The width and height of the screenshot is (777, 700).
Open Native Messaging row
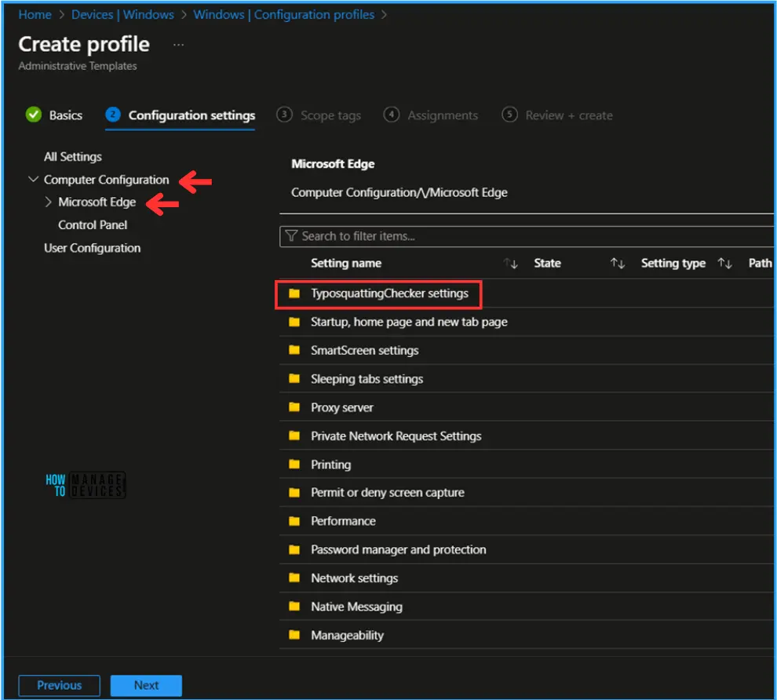point(527,607)
